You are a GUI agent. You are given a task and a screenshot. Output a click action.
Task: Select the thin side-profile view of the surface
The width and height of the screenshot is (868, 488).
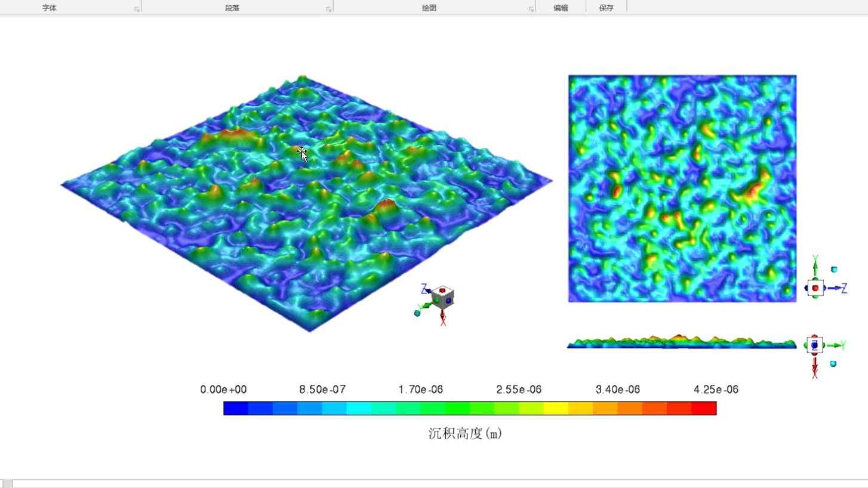682,342
